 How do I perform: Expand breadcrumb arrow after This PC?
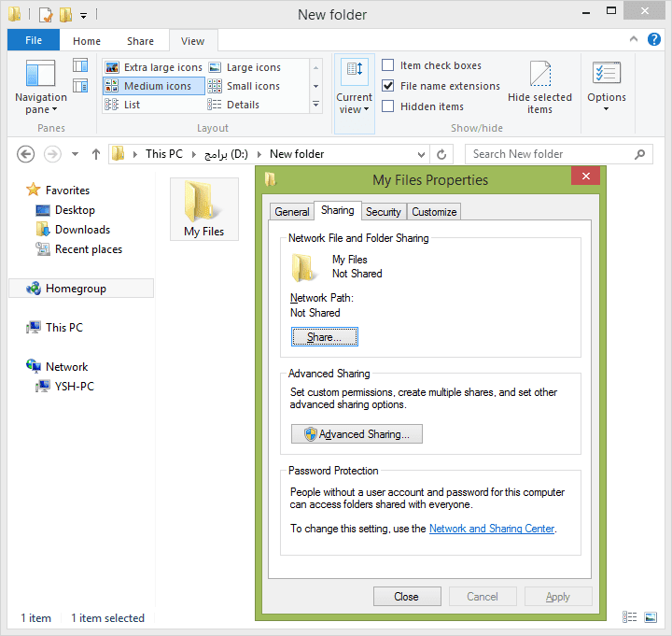[194, 154]
